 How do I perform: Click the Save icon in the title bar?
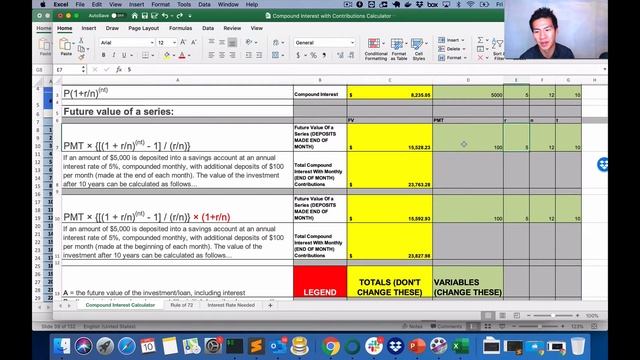point(144,16)
